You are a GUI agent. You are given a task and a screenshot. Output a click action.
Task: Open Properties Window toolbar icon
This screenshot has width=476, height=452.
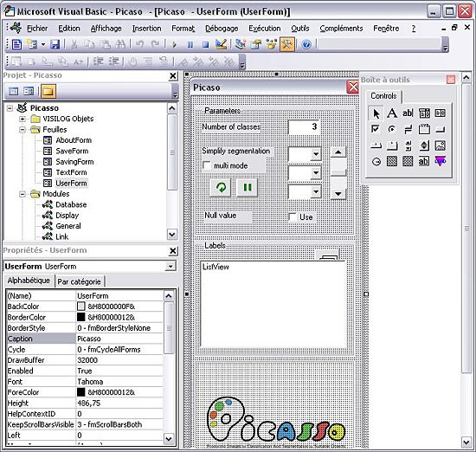[256, 45]
